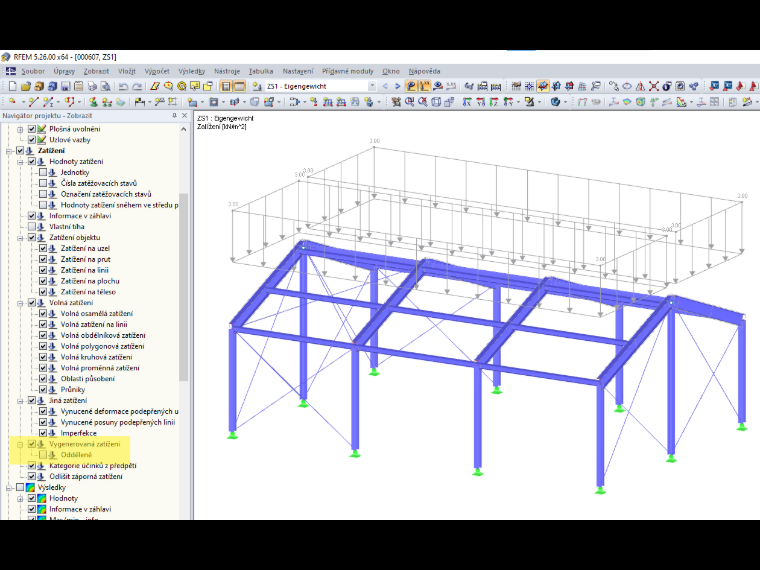Select the new member line tool icon
Viewport: 760px width, 570px height.
tap(33, 102)
